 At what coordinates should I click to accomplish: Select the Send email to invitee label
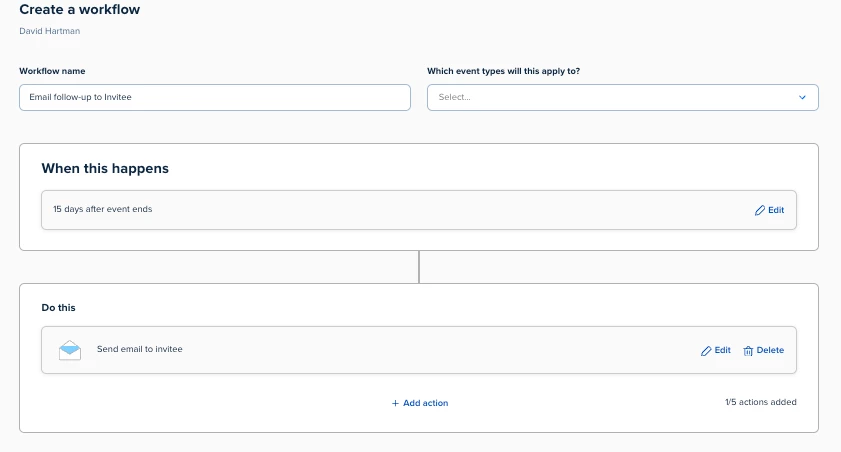(x=139, y=349)
